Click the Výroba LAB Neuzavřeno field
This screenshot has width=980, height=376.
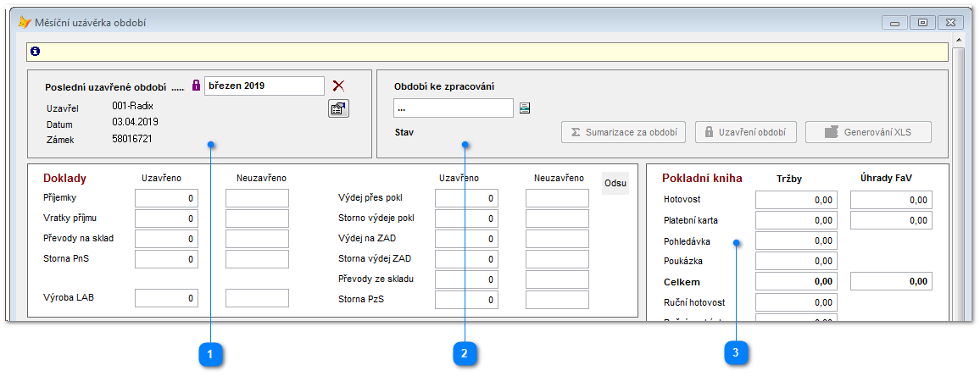(x=257, y=298)
